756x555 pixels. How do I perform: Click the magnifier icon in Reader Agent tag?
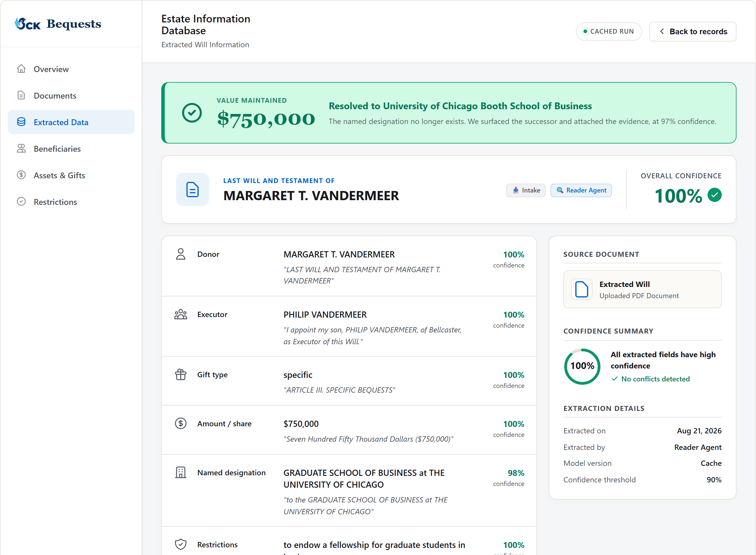coord(560,190)
